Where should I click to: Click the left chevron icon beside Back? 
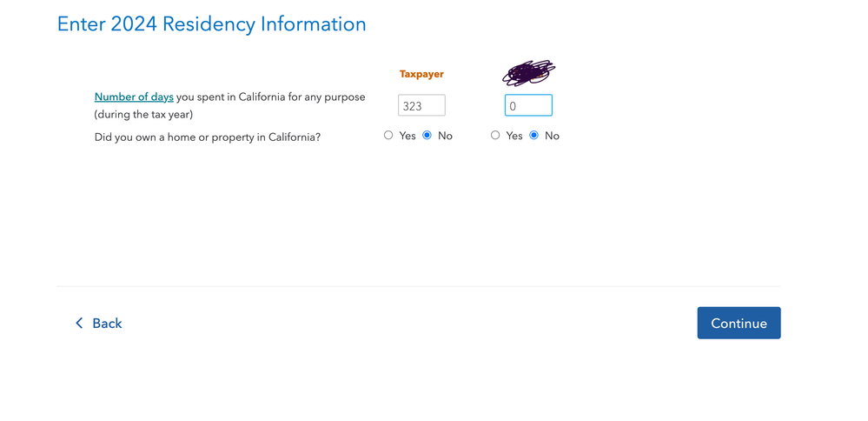pyautogui.click(x=79, y=323)
